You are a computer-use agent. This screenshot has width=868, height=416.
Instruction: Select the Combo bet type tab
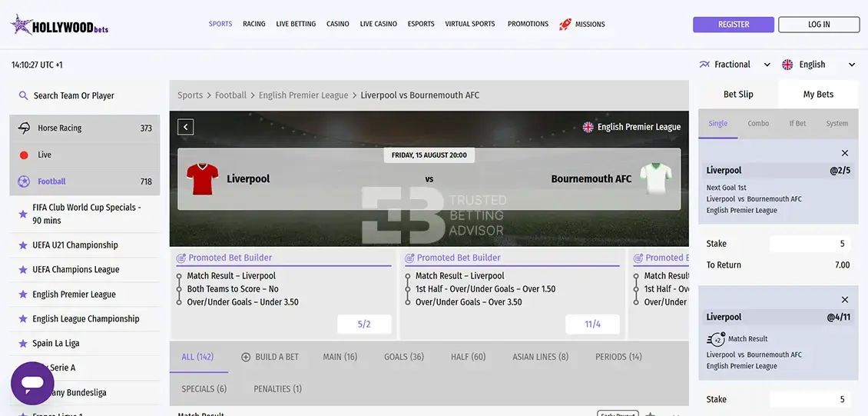coord(758,124)
